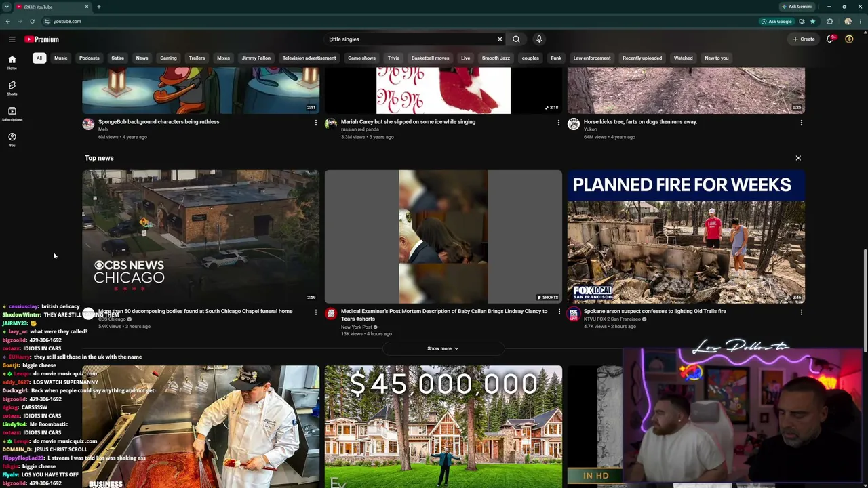Start voice search with microphone
This screenshot has height=488, width=868.
[539, 39]
